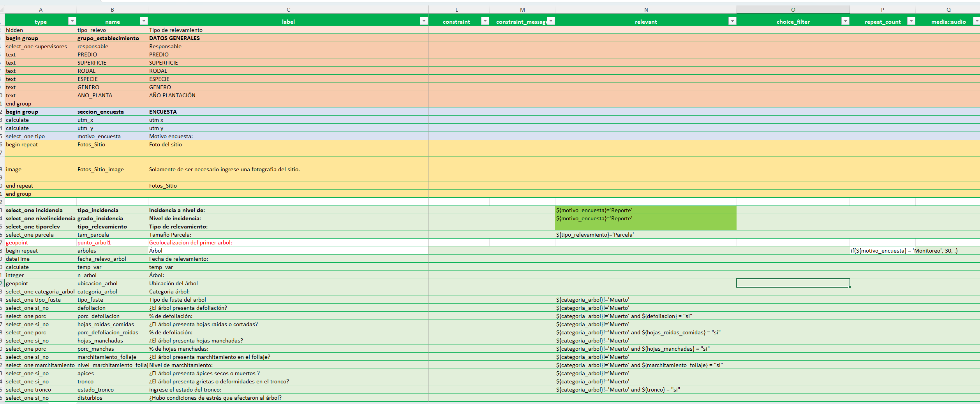Select the 'tipo_incidencia' name cell
Viewport: 980px width, 404px height.
tap(112, 210)
